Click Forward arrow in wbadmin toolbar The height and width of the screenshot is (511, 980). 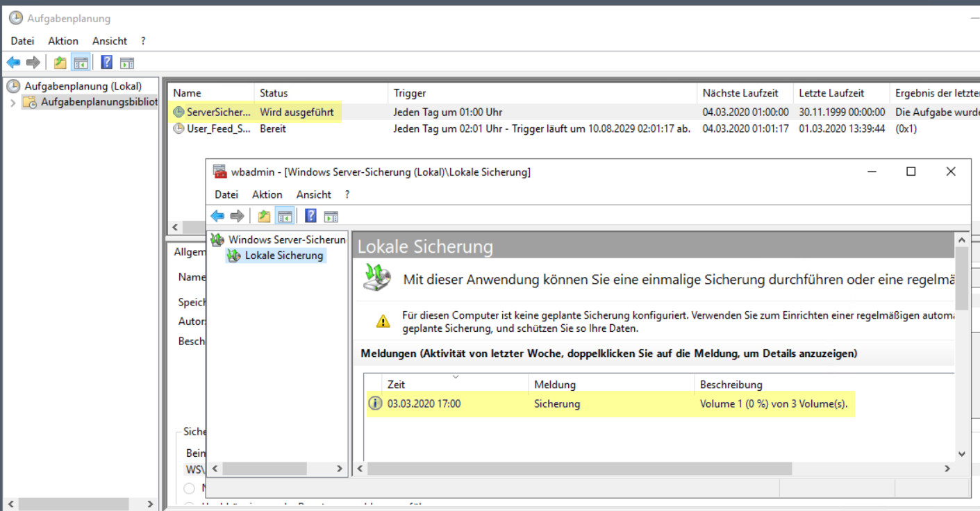coord(237,217)
